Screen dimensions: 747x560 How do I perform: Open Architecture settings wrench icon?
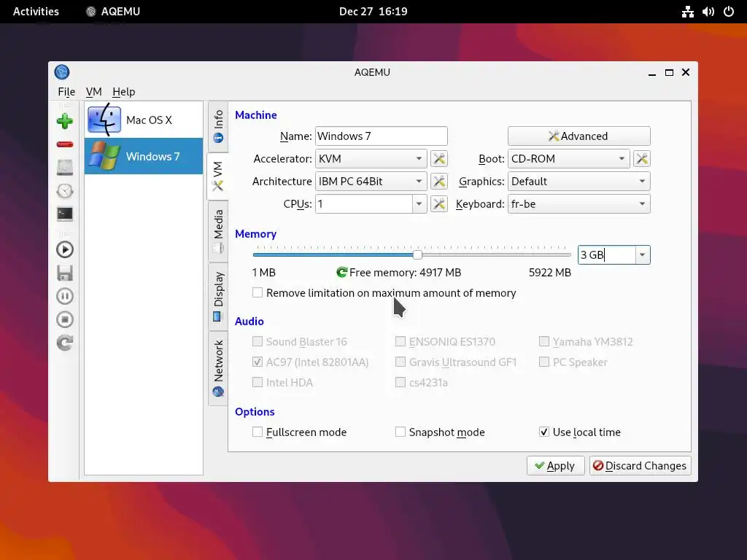pyautogui.click(x=438, y=181)
